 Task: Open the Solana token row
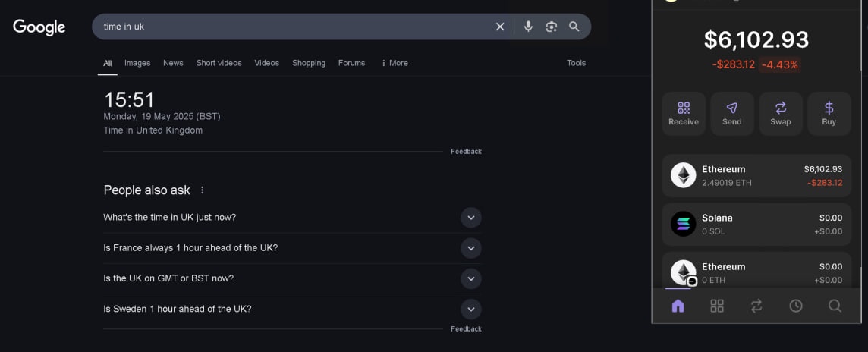(x=756, y=224)
